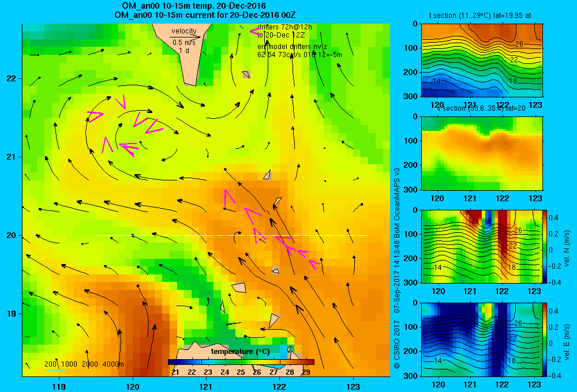Image resolution: width=577 pixels, height=392 pixels.
Task: Click the longitude '119' label under the main map
Action: [59, 386]
